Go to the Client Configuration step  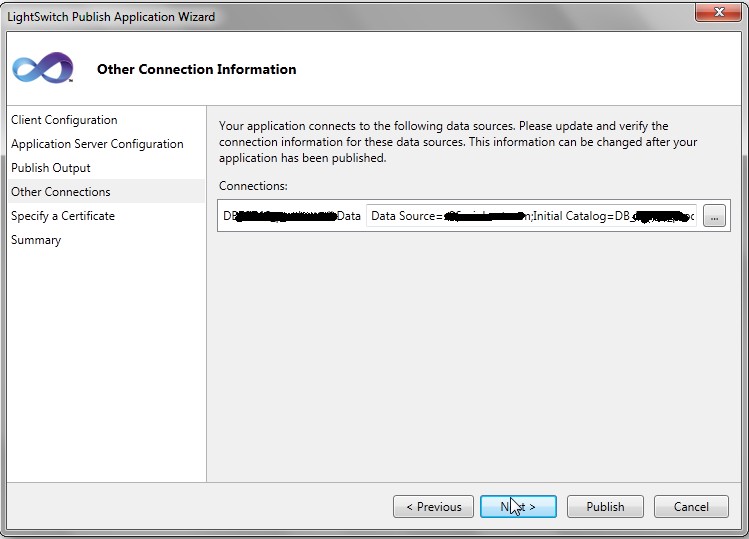pyautogui.click(x=64, y=120)
